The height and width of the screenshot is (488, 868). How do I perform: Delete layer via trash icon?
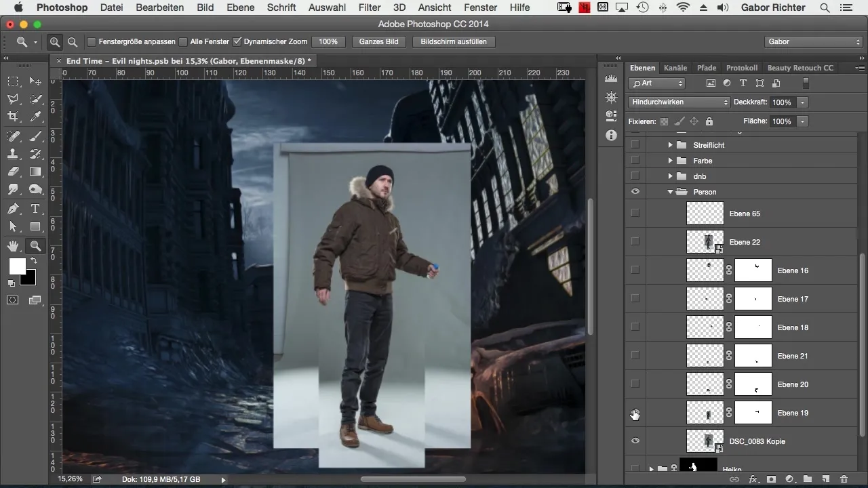pyautogui.click(x=844, y=479)
